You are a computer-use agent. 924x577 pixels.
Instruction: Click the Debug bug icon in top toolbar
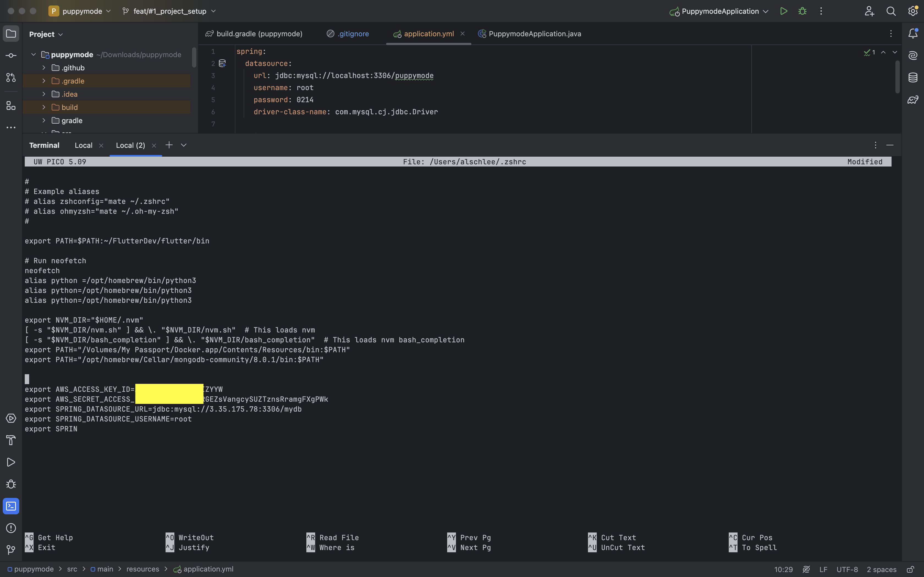[802, 11]
